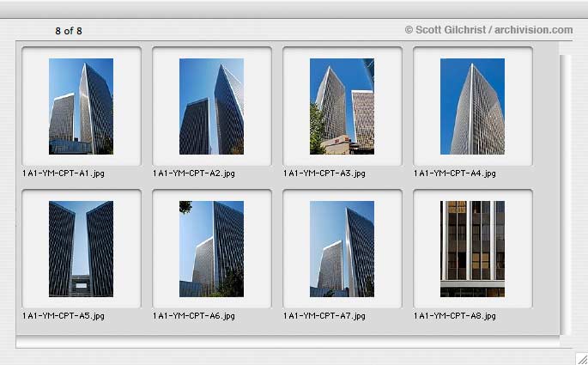Image resolution: width=588 pixels, height=365 pixels.
Task: Select thumbnail of 1A1-YM-CPT-A1.jpg
Action: 81,106
